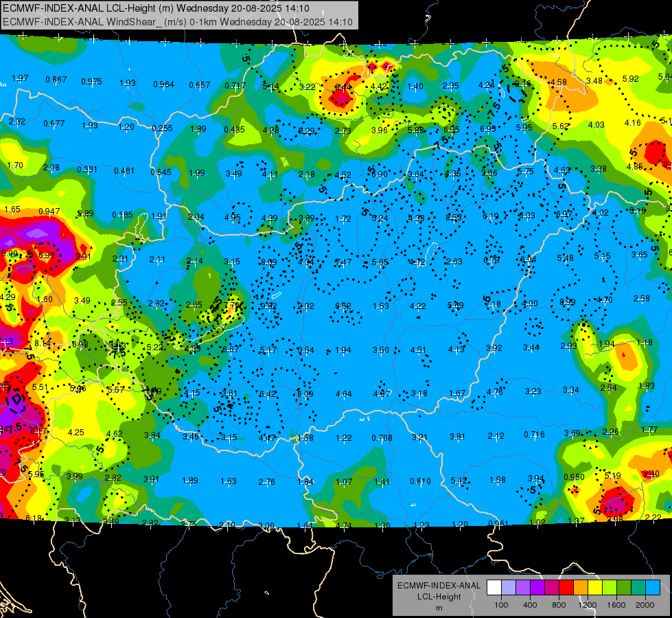This screenshot has height=618, width=672.
Task: Click the grid value 0.645
Action: (x=161, y=172)
